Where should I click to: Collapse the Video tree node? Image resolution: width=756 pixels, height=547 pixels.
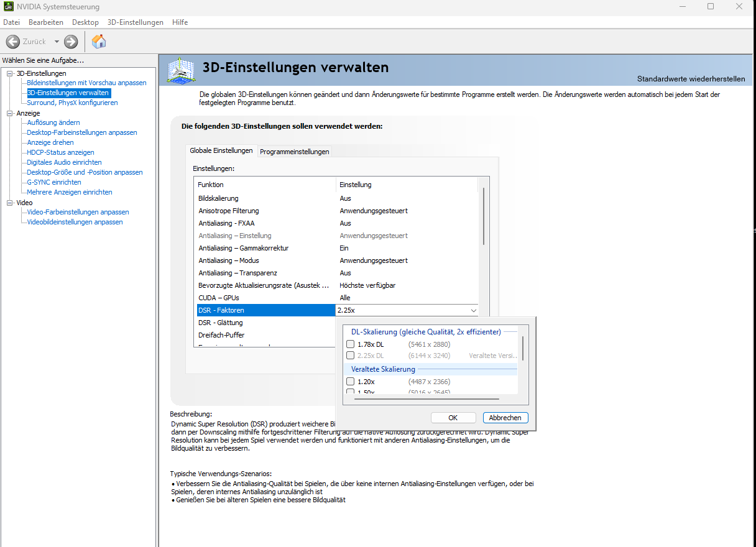10,203
